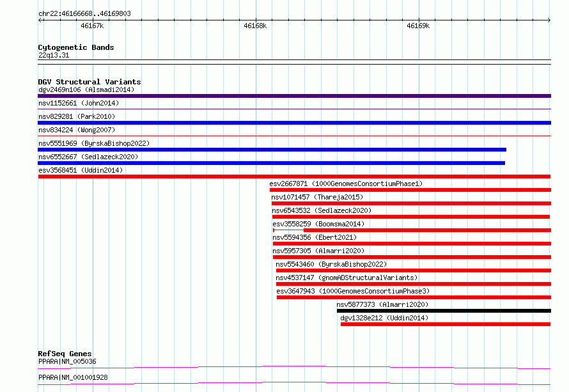569x392 pixels.
Task: Open variant nsv829281 (Park2010) label
Action: point(77,116)
